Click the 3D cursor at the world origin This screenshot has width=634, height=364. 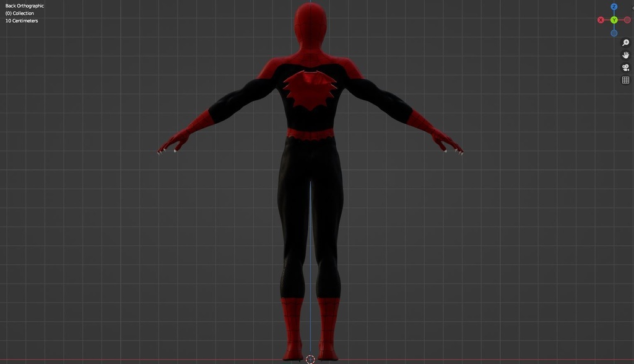[309, 358]
